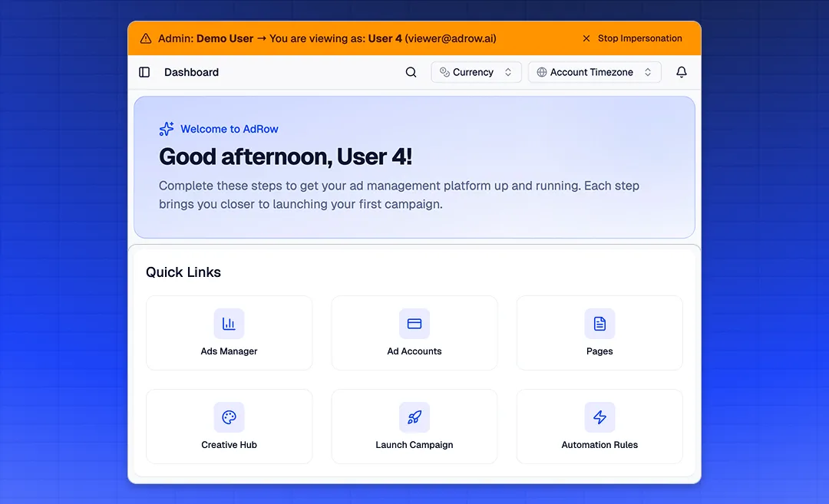
Task: Open search with the magnifier icon
Action: pos(411,72)
